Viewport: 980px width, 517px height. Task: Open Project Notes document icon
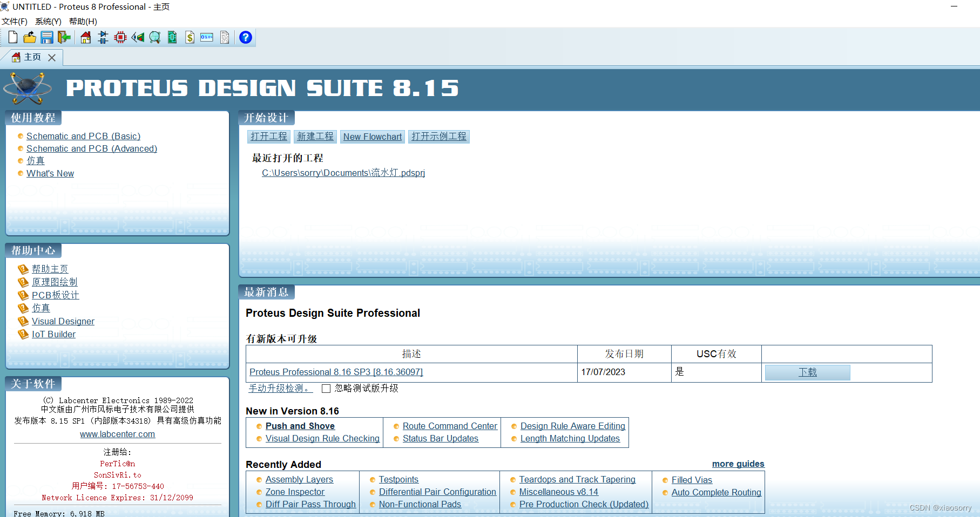pyautogui.click(x=225, y=37)
